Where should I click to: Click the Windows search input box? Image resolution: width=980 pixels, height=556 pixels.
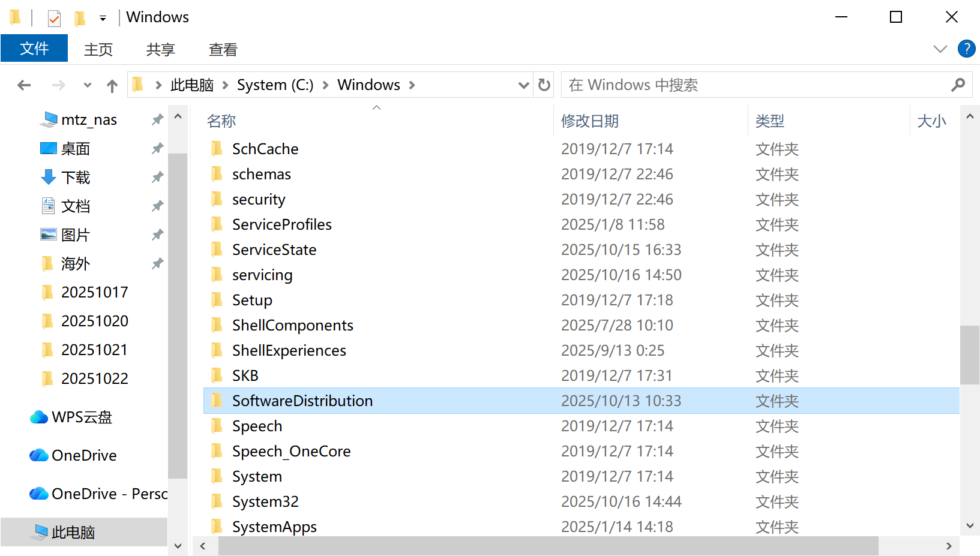756,85
